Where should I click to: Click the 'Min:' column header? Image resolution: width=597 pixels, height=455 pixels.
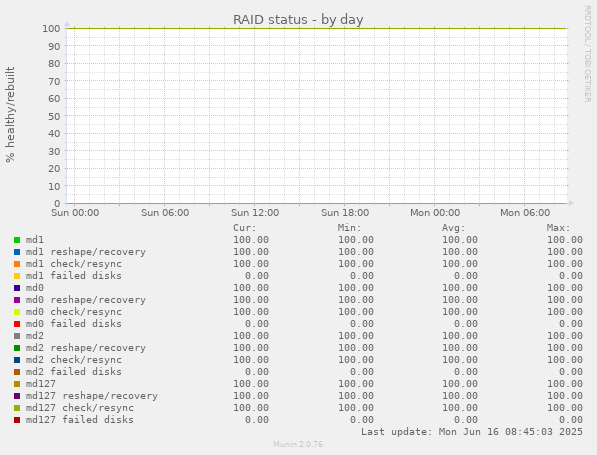(350, 228)
